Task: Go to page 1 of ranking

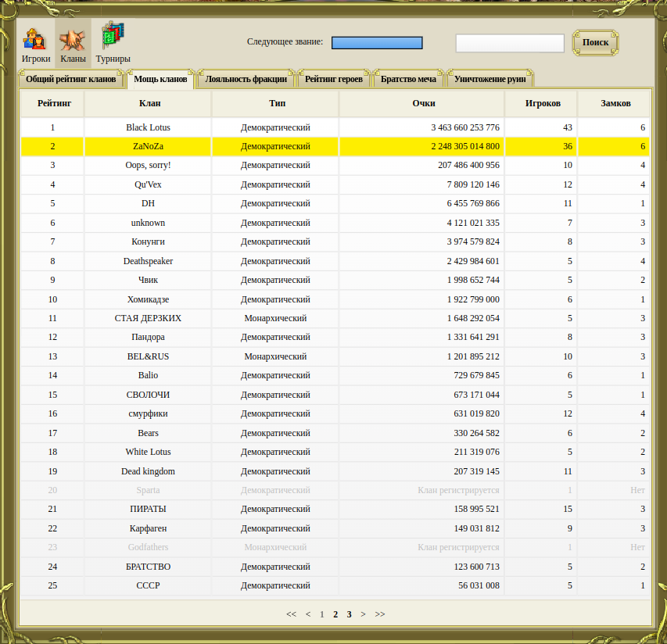Action: [x=321, y=614]
